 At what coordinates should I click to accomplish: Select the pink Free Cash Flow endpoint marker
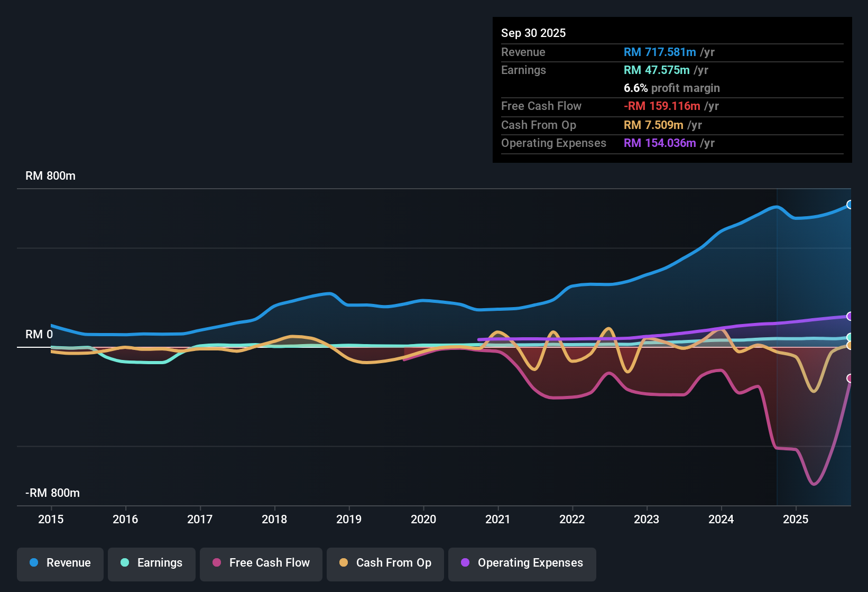coord(850,378)
